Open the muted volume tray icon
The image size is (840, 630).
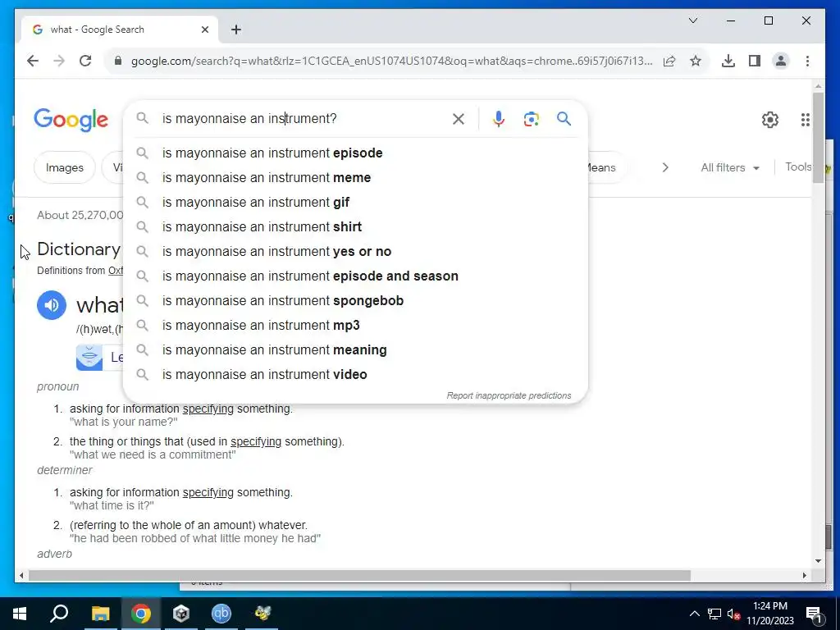point(733,614)
